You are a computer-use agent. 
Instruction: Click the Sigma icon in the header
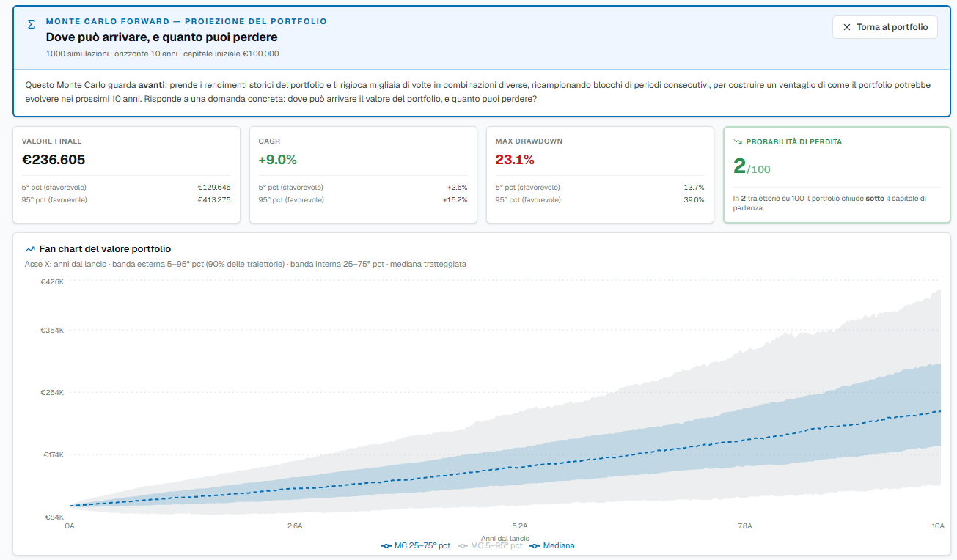pyautogui.click(x=31, y=24)
